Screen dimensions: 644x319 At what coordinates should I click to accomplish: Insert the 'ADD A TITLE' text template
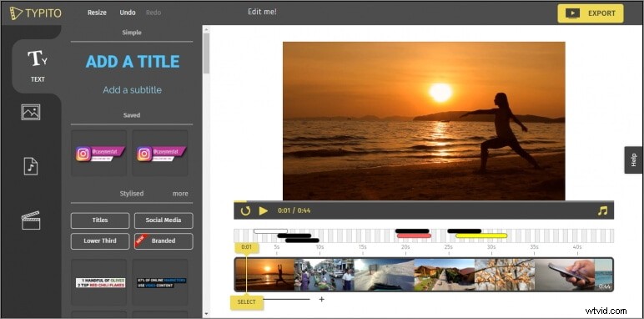point(133,62)
